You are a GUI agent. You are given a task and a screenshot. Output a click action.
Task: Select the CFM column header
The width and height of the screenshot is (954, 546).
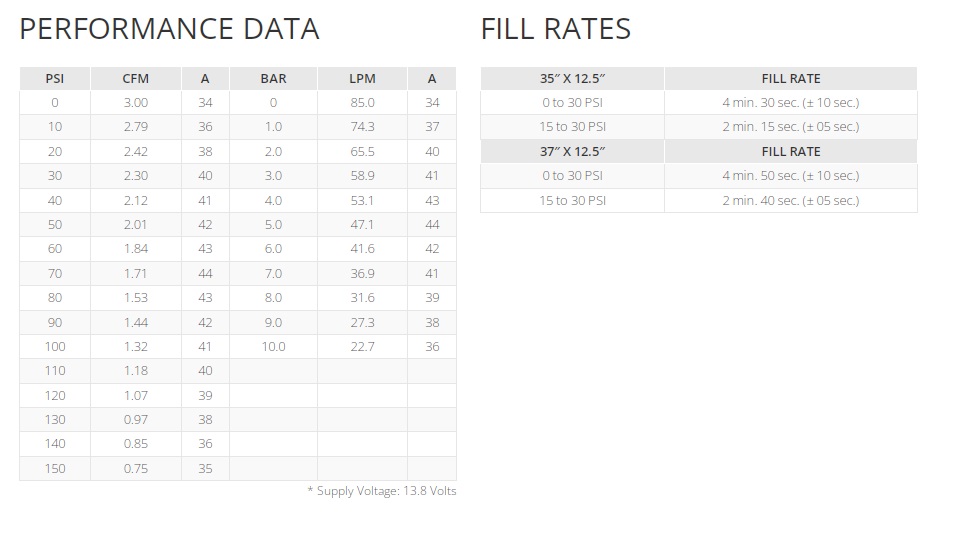[135, 78]
